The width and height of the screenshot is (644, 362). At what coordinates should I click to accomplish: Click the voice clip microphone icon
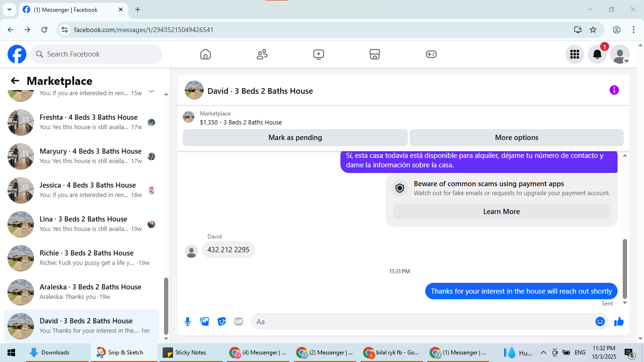[x=188, y=321]
